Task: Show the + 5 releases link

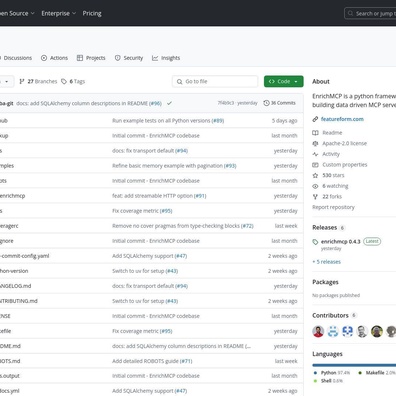Action: [x=327, y=262]
